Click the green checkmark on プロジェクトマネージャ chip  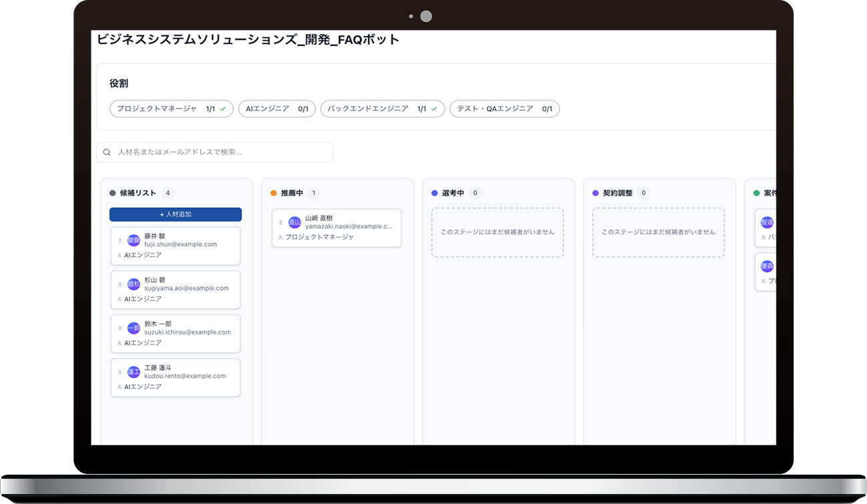click(223, 109)
